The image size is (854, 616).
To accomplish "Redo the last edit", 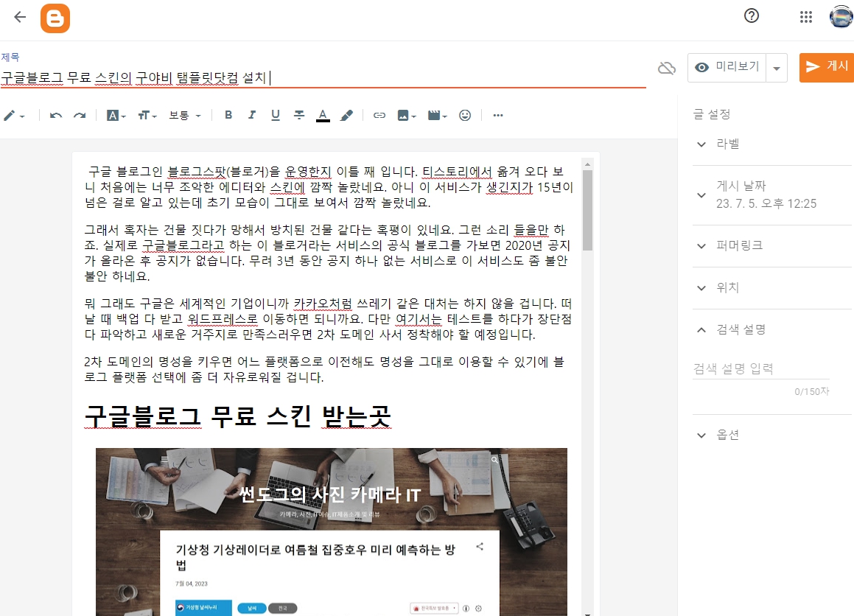I will coord(80,116).
